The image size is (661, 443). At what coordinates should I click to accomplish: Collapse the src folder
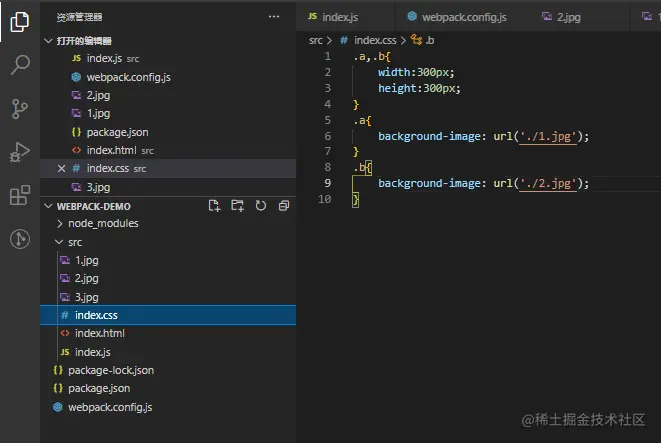coord(74,242)
